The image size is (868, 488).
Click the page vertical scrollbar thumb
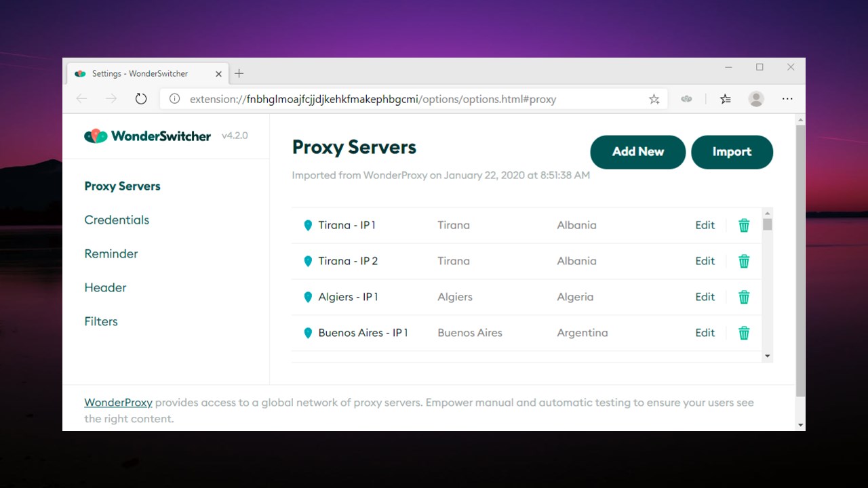[800, 261]
